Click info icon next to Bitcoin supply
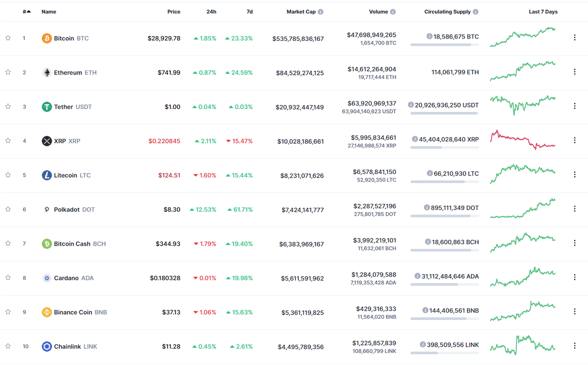The width and height of the screenshot is (588, 365). pos(429,36)
